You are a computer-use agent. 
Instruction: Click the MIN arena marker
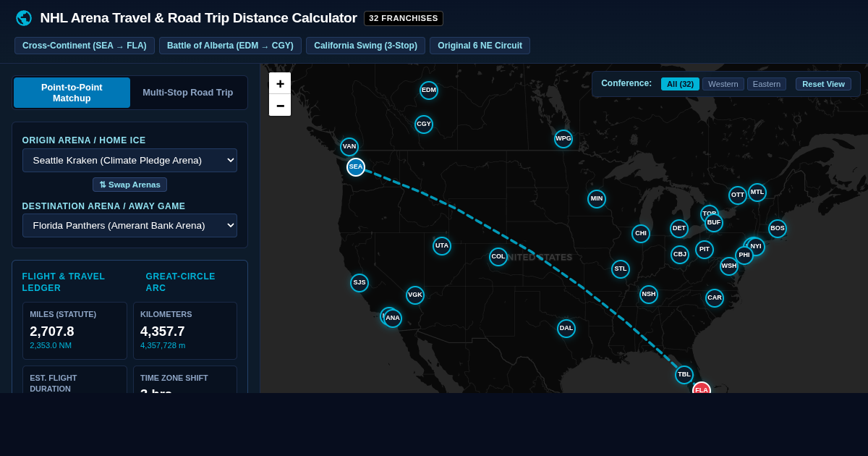click(x=597, y=199)
